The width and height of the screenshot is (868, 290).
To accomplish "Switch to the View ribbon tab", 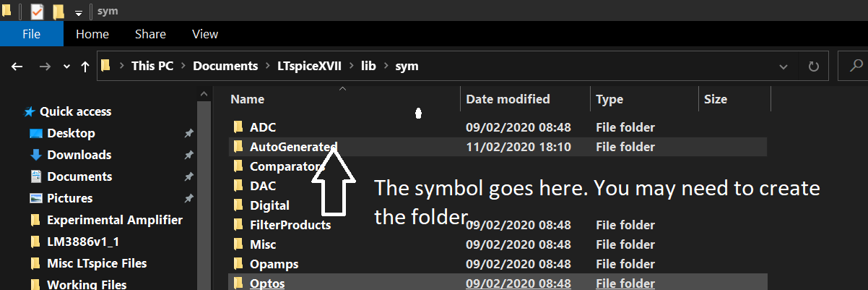I will (x=205, y=34).
